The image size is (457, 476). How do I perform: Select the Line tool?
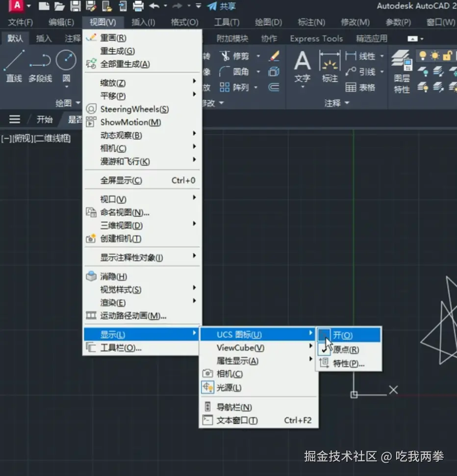(14, 66)
